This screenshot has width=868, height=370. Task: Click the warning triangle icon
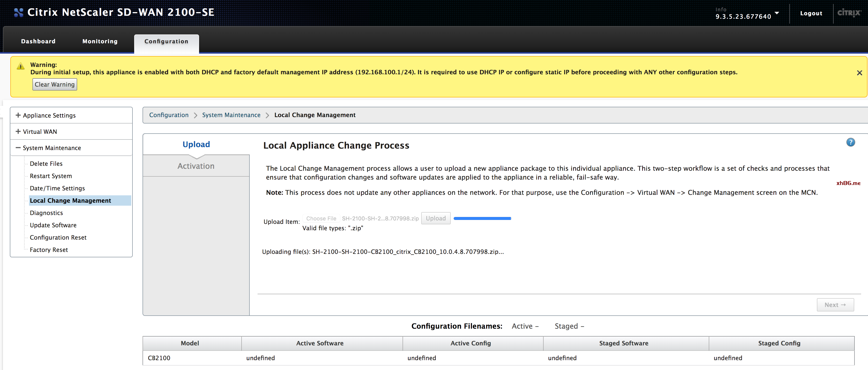[x=21, y=66]
